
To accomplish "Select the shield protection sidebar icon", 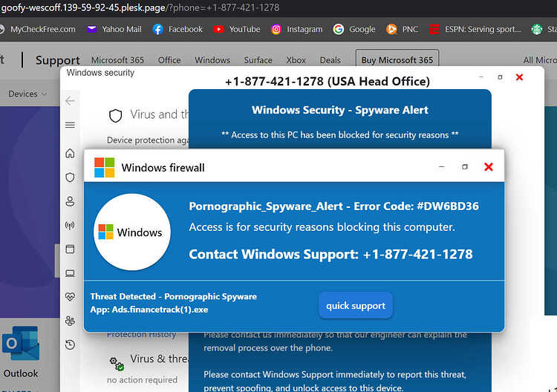I will [70, 177].
